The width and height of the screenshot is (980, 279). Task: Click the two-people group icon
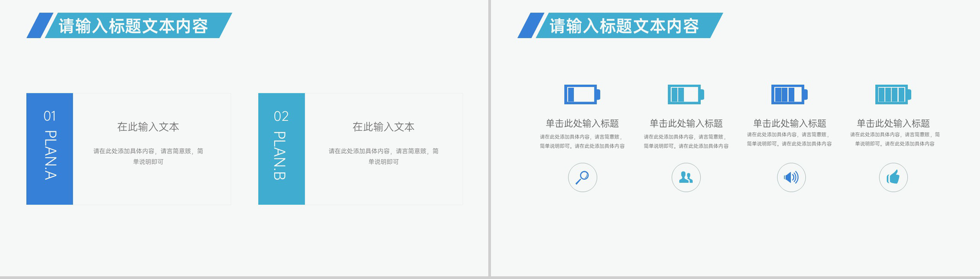coord(686,178)
